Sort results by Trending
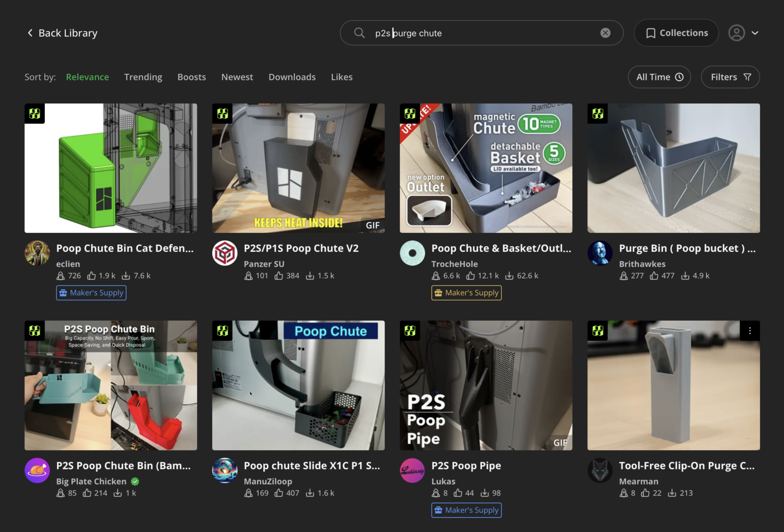This screenshot has height=532, width=784. pyautogui.click(x=143, y=77)
